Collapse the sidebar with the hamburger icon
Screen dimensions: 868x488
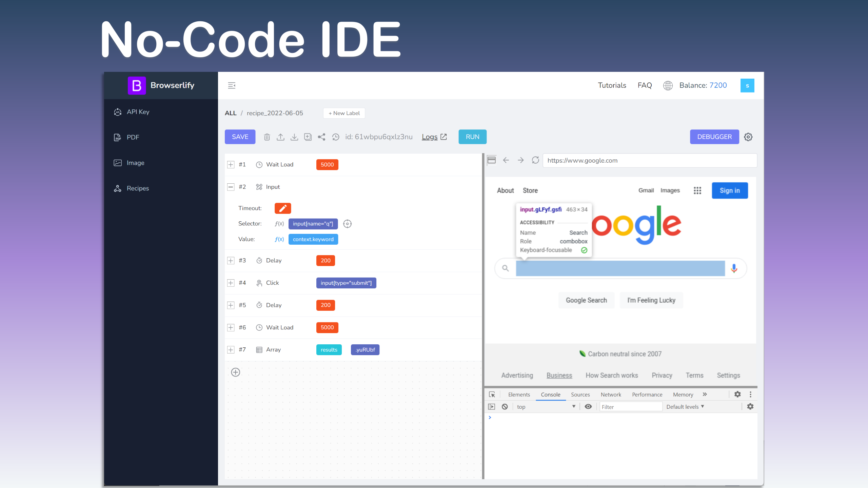coord(232,85)
